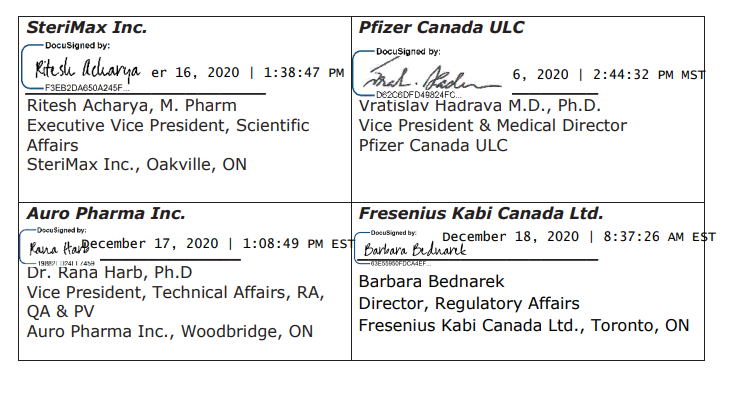
Task: Click the DocuSign ID D62C6DFD49824FC
Action: point(418,95)
